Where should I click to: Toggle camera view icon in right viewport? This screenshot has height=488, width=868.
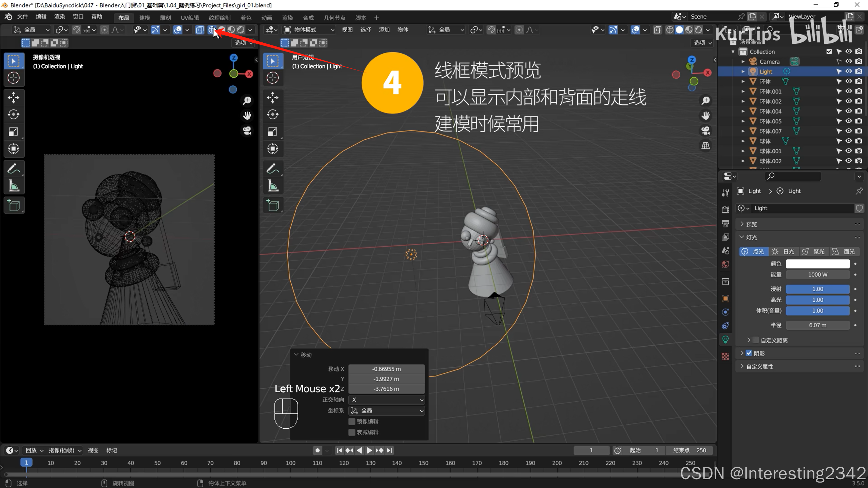coord(706,130)
